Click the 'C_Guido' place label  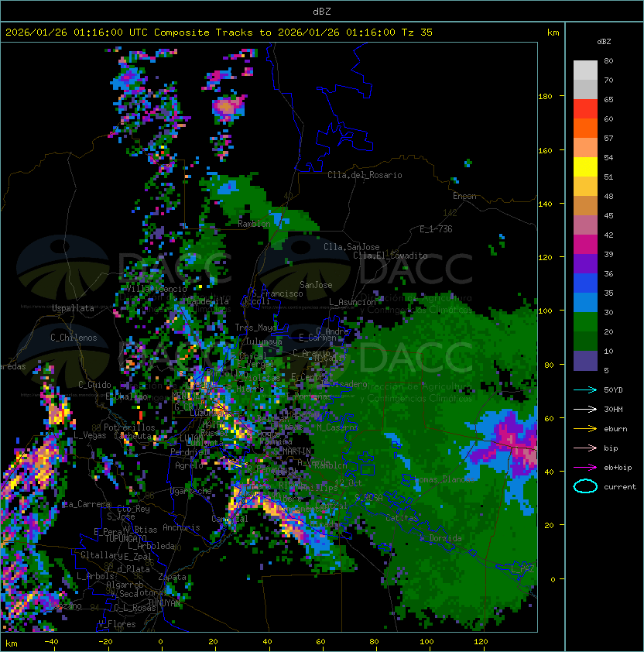(94, 385)
